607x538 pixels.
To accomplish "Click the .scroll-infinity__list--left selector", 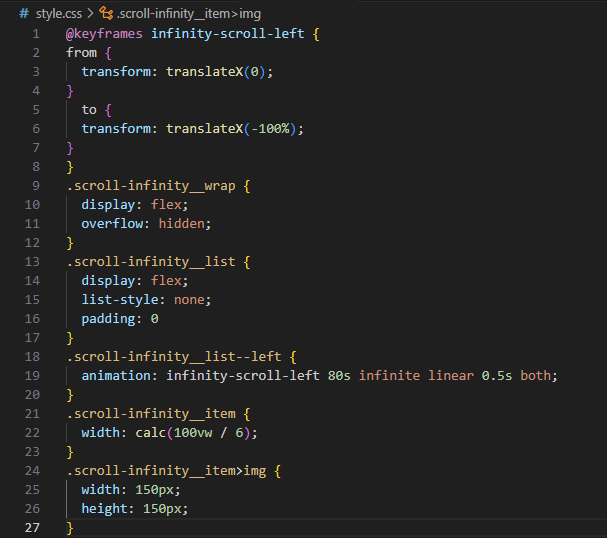I will [179, 356].
